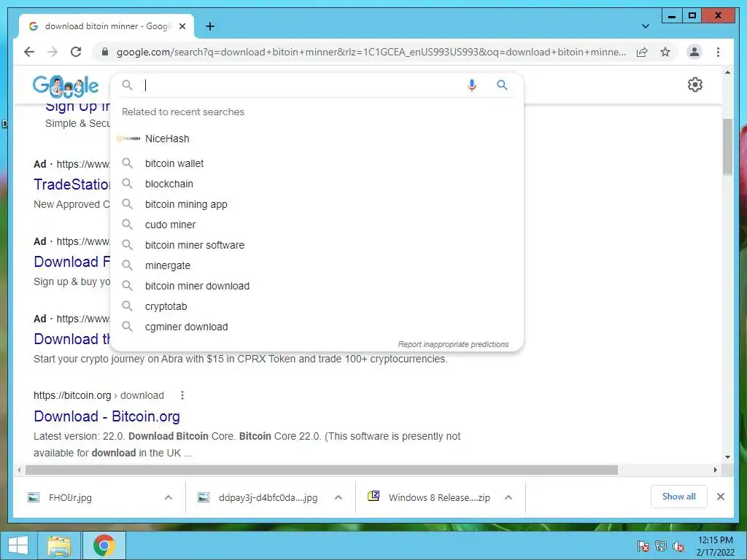
Task: Click the scroll down arrow
Action: point(727,457)
